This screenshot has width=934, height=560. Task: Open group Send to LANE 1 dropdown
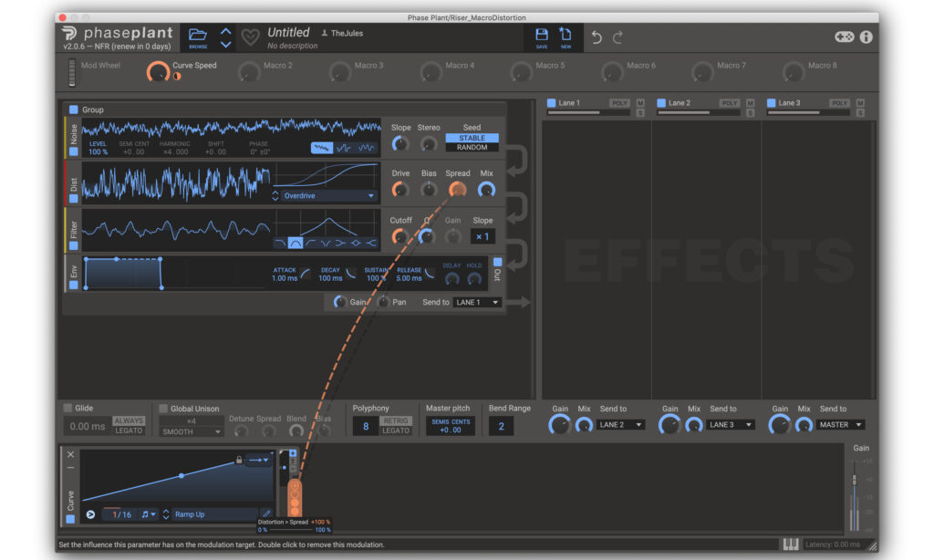[x=477, y=302]
